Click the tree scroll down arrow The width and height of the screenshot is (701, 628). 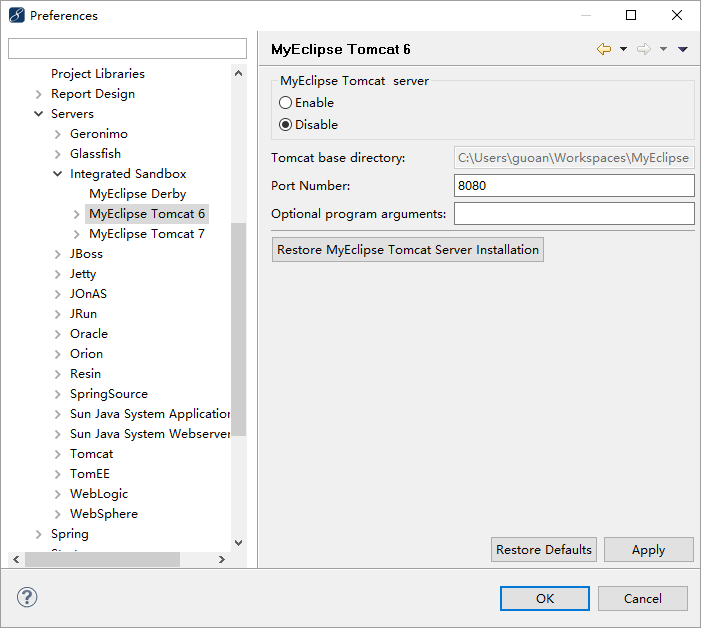point(239,543)
